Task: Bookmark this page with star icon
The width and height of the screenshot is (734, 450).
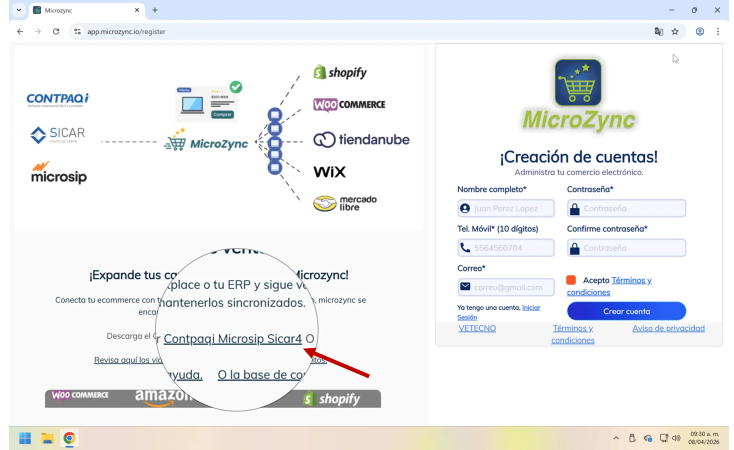Action: [675, 31]
